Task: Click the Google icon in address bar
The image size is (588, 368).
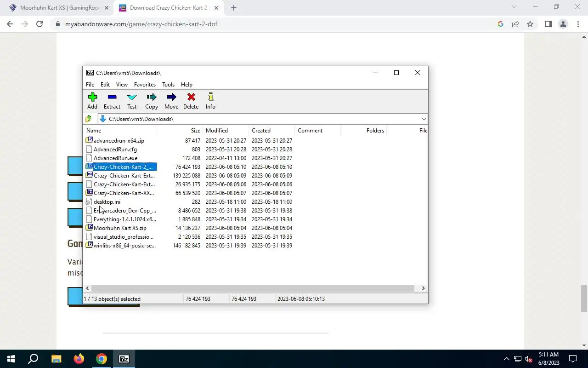Action: click(501, 24)
